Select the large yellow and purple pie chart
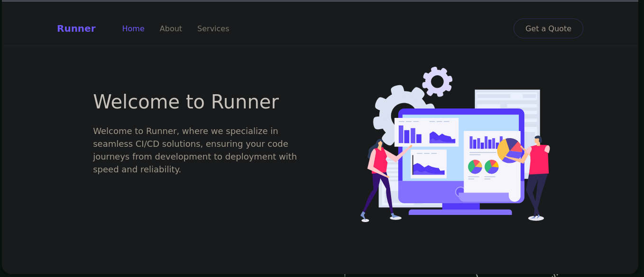The height and width of the screenshot is (277, 644). coord(508,150)
